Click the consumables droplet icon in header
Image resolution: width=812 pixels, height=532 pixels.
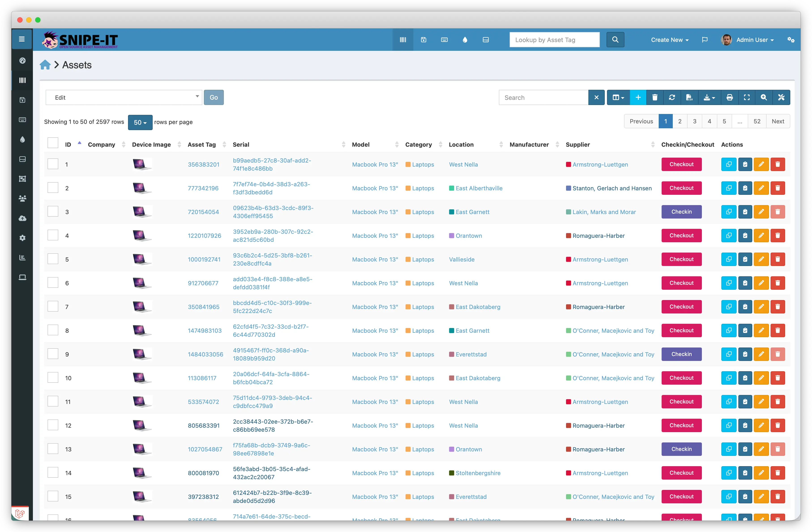pyautogui.click(x=465, y=40)
